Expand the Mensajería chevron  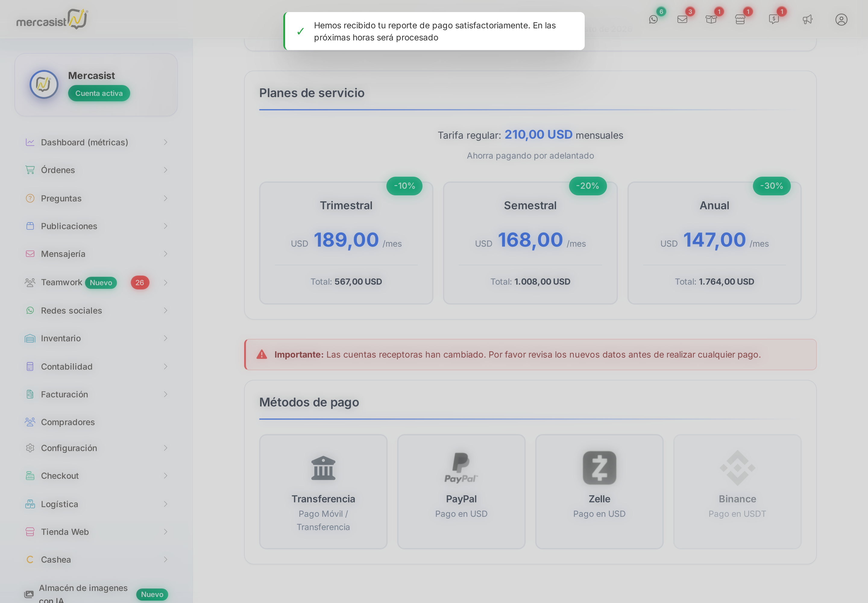[x=165, y=254]
